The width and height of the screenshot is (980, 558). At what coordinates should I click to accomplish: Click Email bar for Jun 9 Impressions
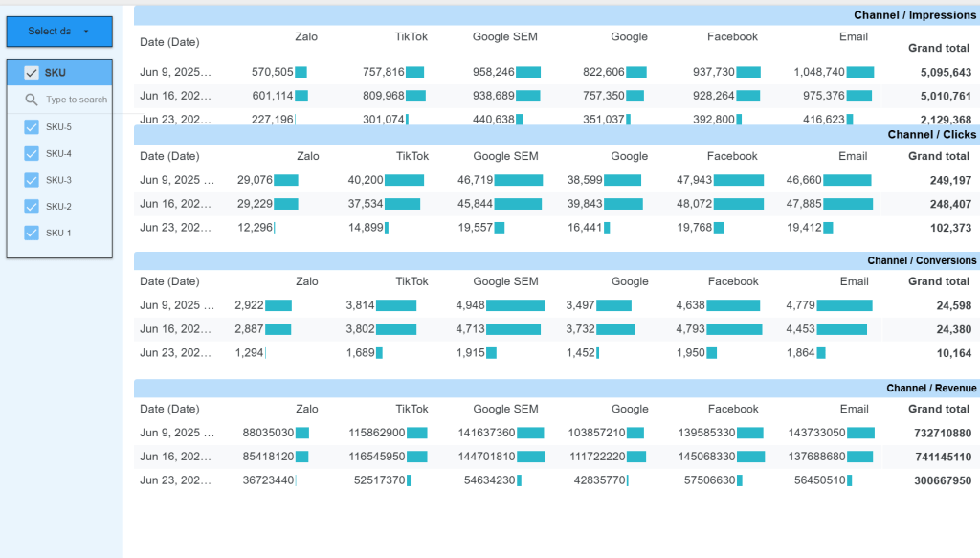pyautogui.click(x=859, y=72)
